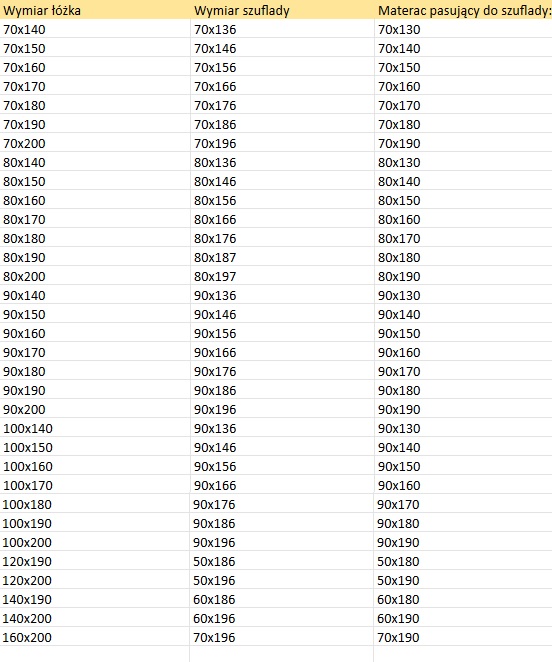Click the 'Materac pasujący do szuflady:' header

tap(463, 10)
